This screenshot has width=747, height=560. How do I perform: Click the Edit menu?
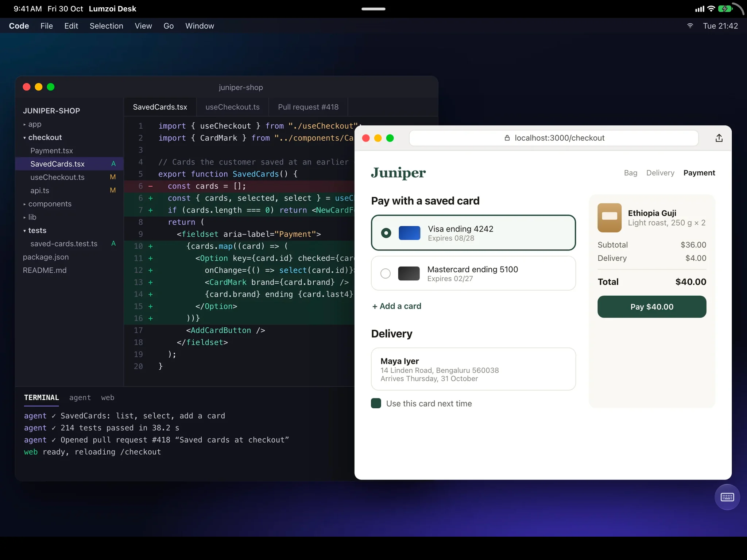[x=71, y=26]
